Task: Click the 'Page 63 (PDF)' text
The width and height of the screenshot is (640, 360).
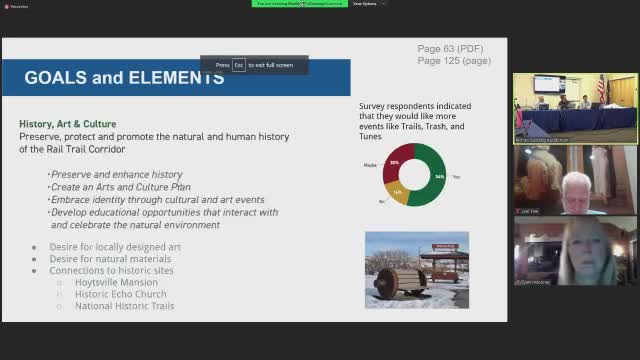Action: coord(450,49)
